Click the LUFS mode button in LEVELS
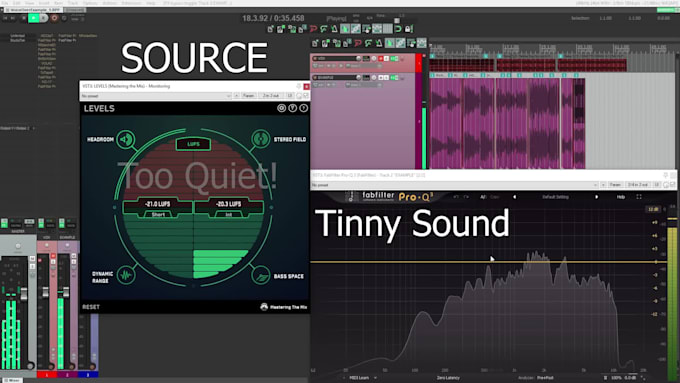 tap(193, 144)
